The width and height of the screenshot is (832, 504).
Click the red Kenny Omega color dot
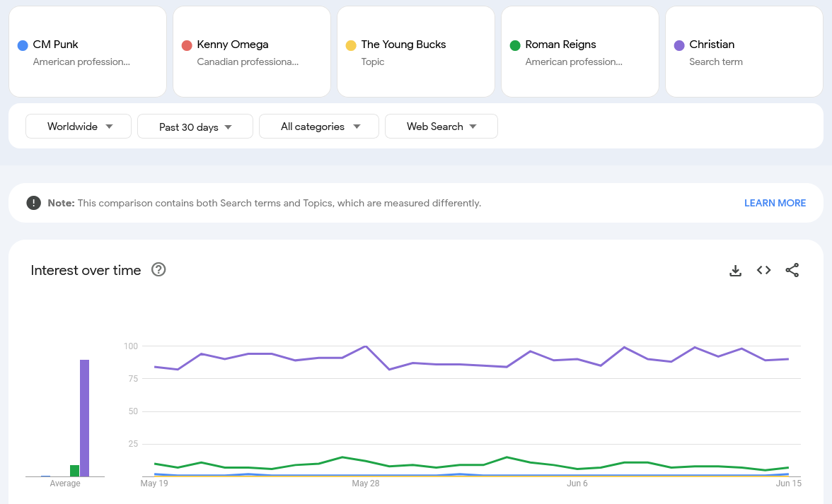click(x=187, y=45)
